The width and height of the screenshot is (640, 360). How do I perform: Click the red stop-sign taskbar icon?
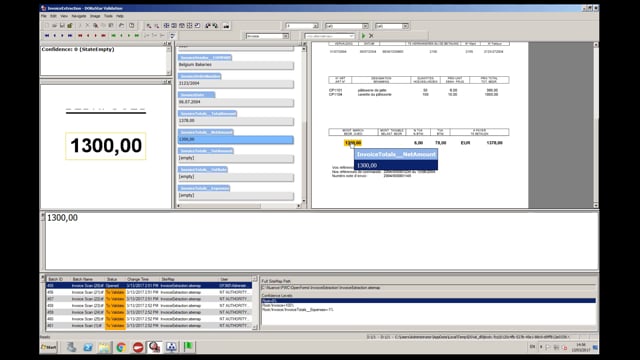(138, 347)
